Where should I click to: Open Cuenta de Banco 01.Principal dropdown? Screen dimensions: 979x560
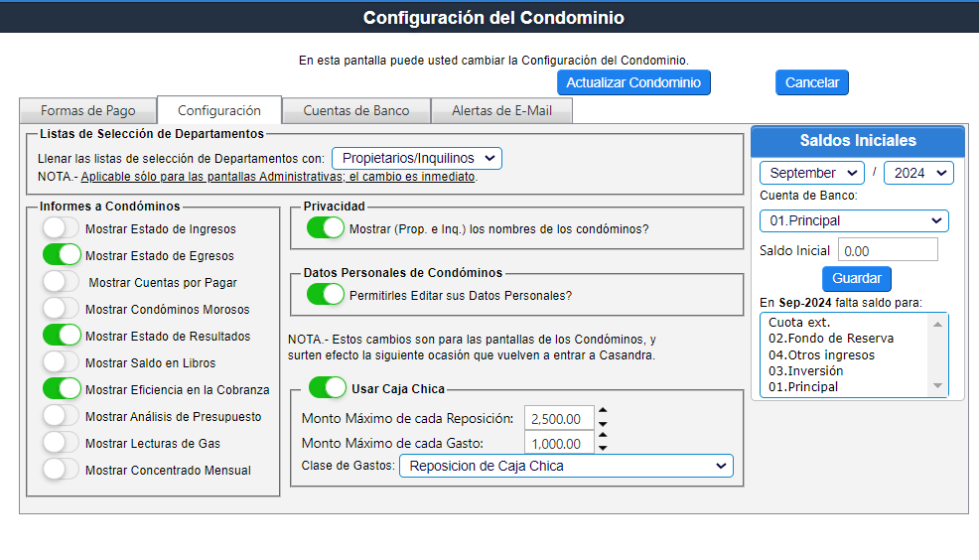tap(854, 220)
